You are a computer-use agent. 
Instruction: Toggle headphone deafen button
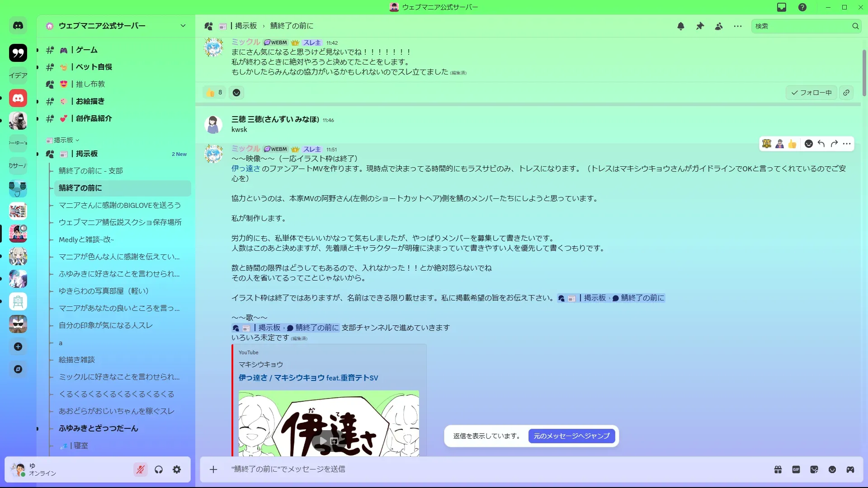point(159,469)
